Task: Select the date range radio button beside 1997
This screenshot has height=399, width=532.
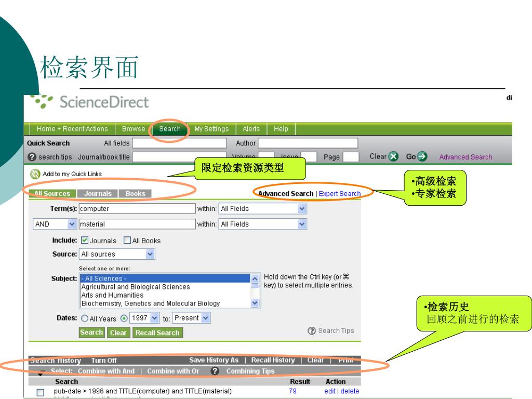Action: [x=124, y=318]
